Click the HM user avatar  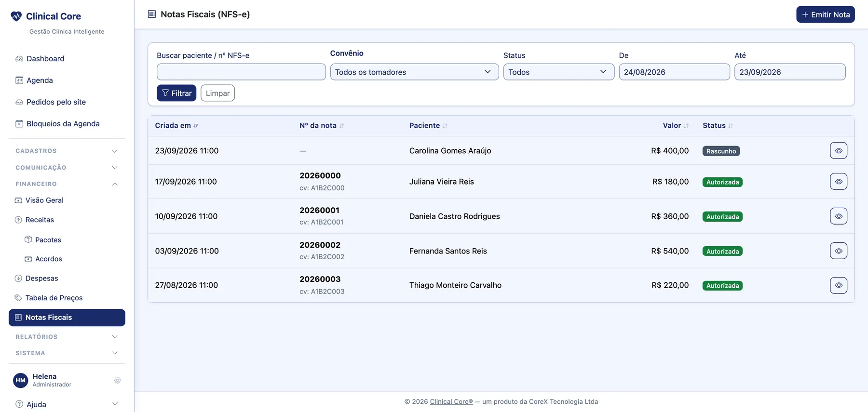pos(20,380)
